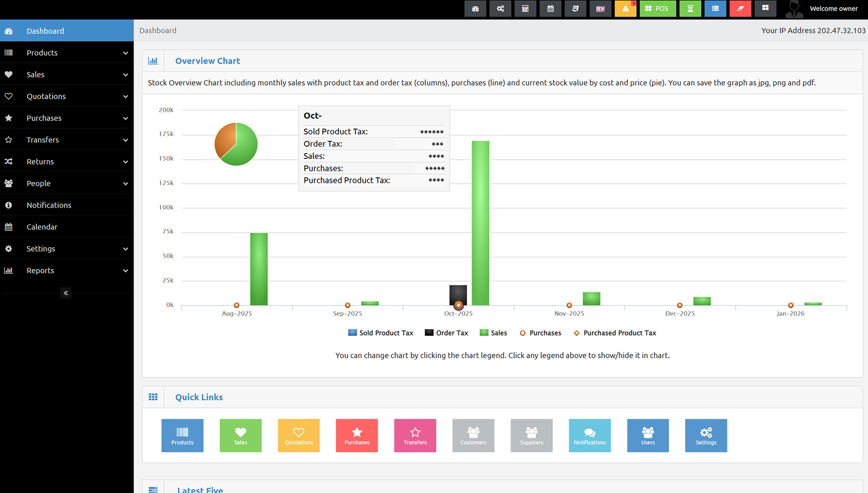Expand the Products sidebar menu

[67, 53]
